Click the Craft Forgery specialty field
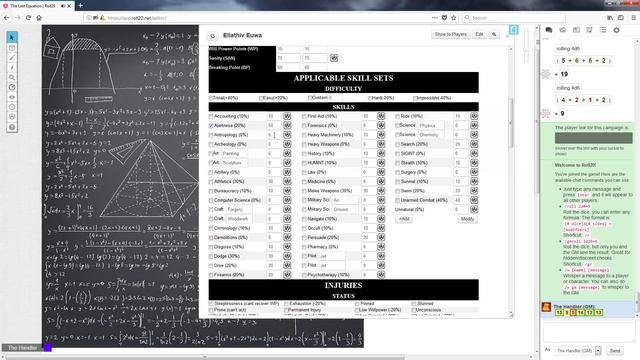640x360 pixels. point(239,209)
